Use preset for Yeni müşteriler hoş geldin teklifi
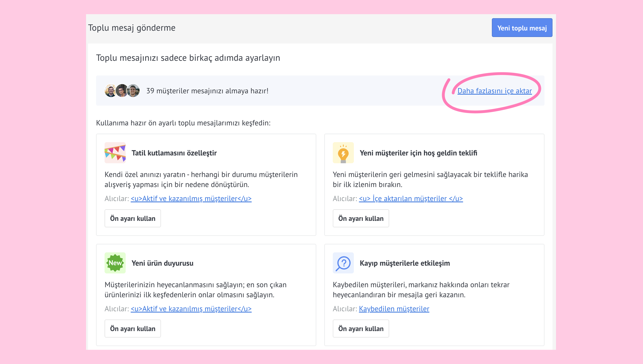 [361, 218]
